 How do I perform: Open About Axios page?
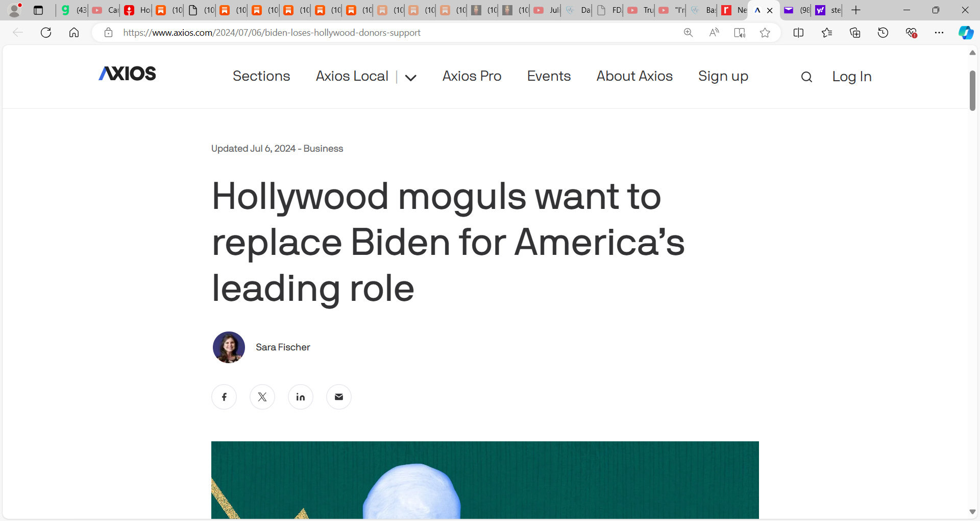tap(634, 76)
